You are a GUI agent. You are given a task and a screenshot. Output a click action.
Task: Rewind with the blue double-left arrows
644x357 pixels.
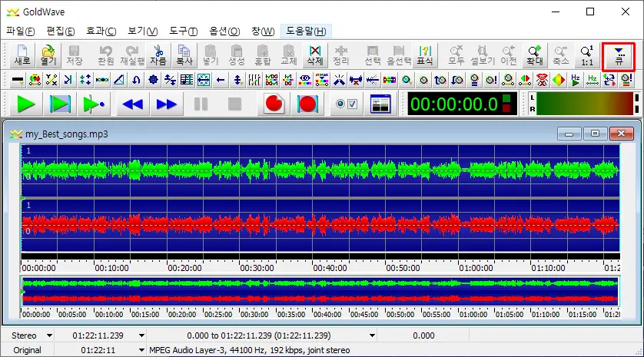(133, 104)
